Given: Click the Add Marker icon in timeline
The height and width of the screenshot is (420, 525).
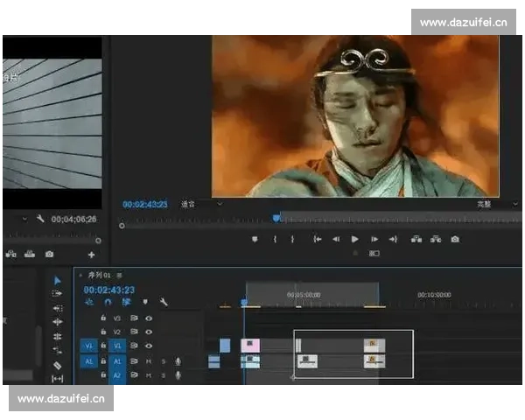Looking at the screenshot, I should coord(145,303).
